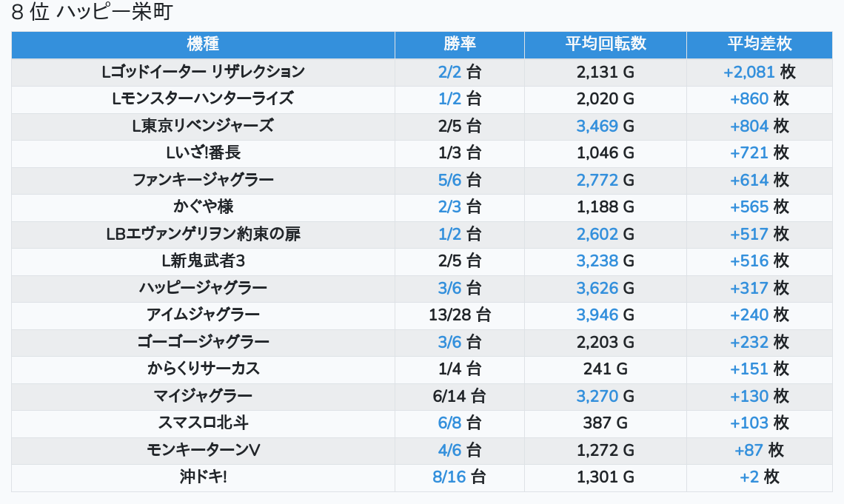Click the 平均回転数 column header
This screenshot has width=844, height=504.
click(605, 44)
